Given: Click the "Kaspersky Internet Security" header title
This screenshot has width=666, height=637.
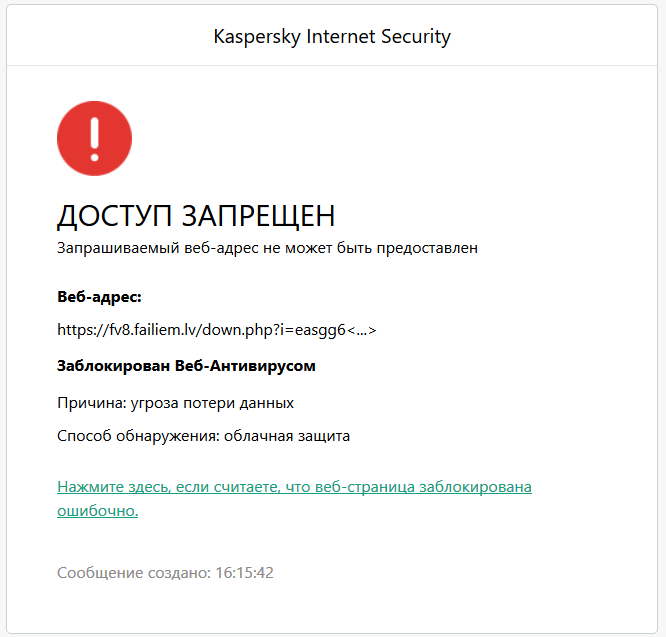Looking at the screenshot, I should click(332, 37).
